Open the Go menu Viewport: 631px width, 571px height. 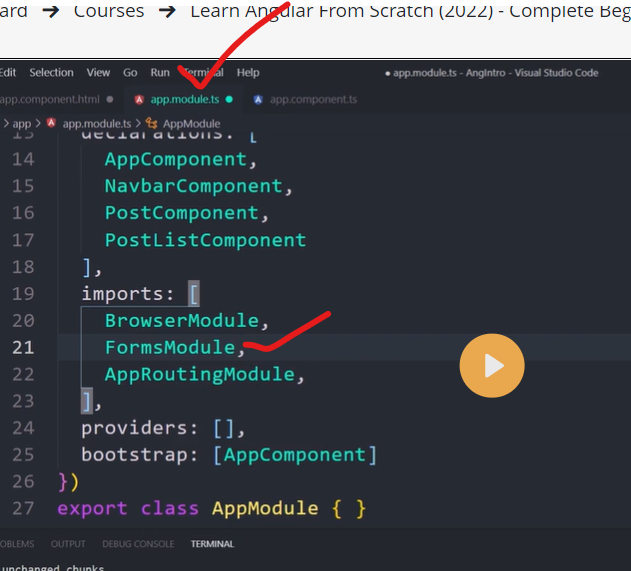click(x=130, y=72)
